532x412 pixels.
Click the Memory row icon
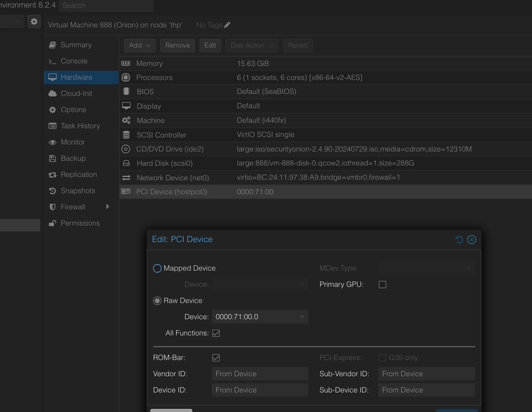coord(126,64)
